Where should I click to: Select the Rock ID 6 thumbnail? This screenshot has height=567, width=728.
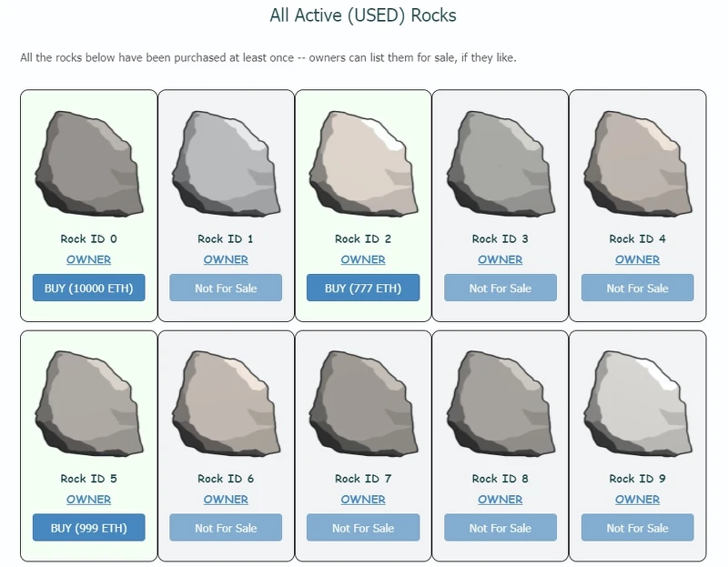[225, 402]
